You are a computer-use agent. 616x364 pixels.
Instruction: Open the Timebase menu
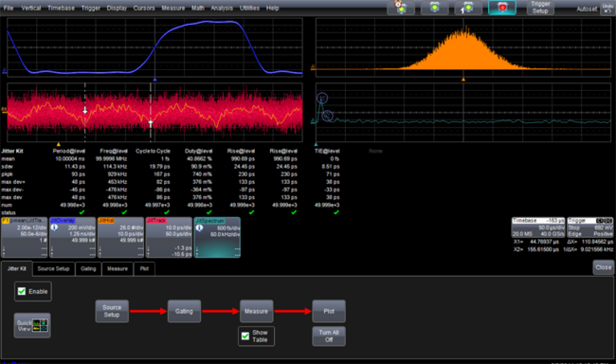[61, 8]
